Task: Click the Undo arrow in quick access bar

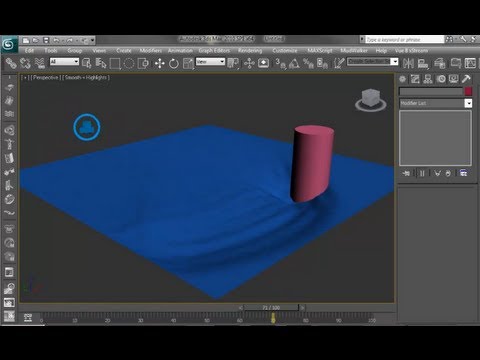Action: [56, 40]
